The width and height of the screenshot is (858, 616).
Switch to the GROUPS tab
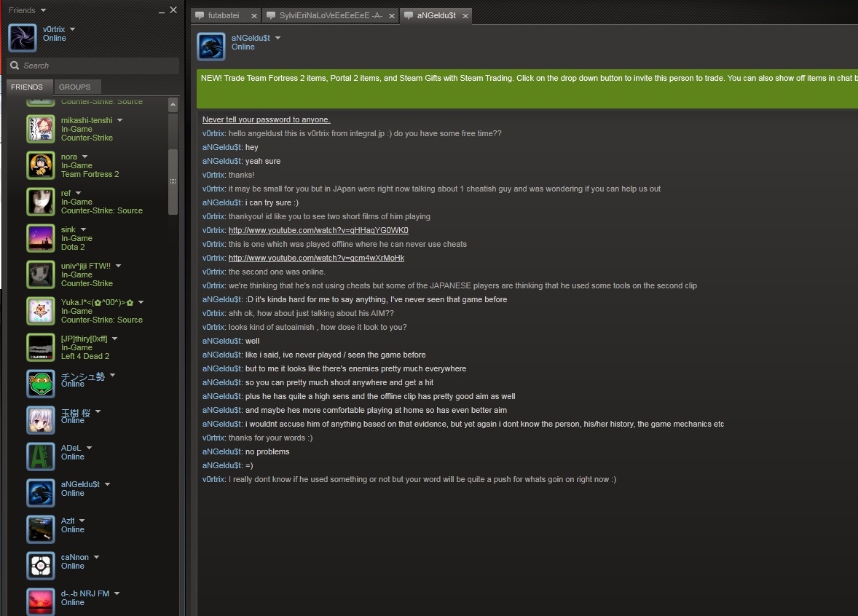tap(77, 87)
